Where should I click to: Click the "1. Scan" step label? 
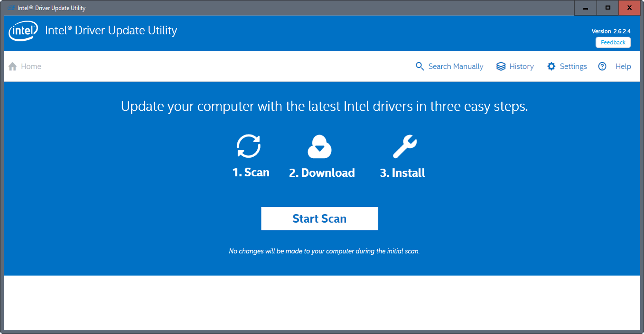click(251, 172)
